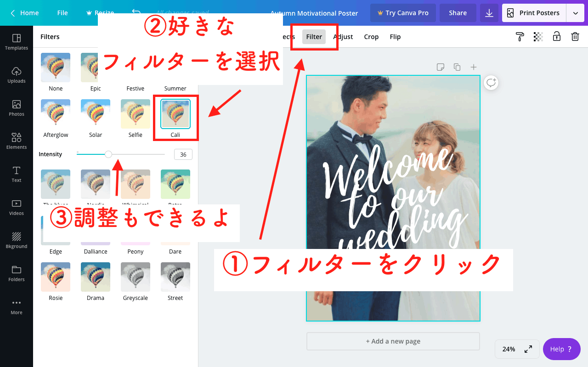Viewport: 588px width, 367px height.
Task: Click the copy style paint roller icon
Action: point(520,37)
